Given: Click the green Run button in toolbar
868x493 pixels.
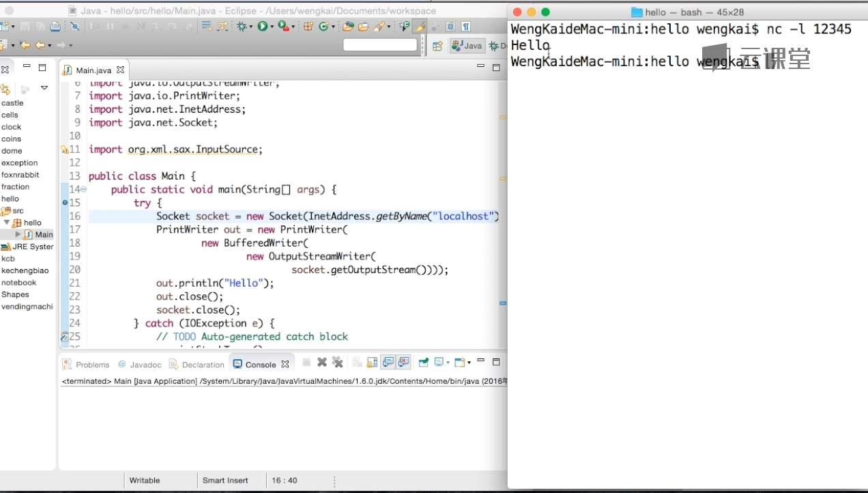Looking at the screenshot, I should tap(262, 27).
